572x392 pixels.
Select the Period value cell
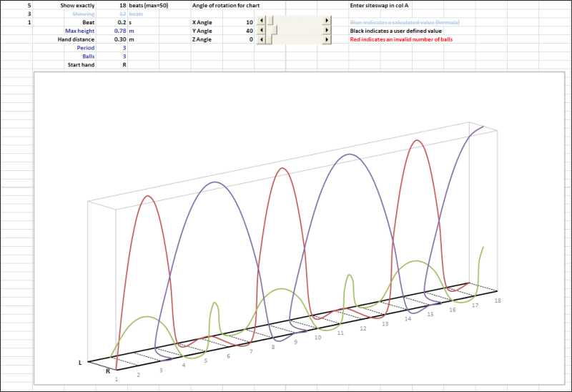pyautogui.click(x=112, y=48)
